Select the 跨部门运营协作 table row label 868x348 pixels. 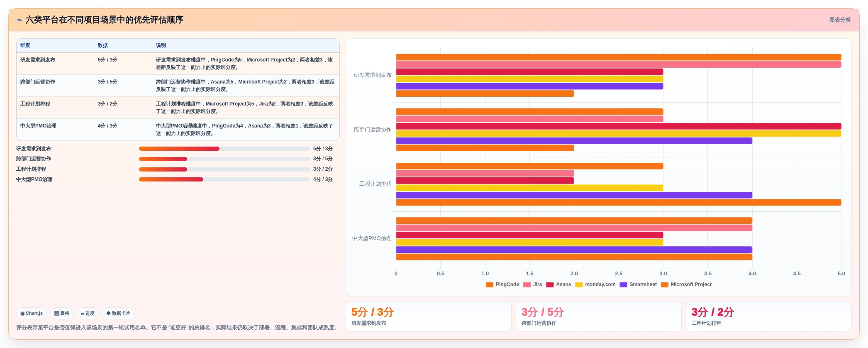click(38, 82)
